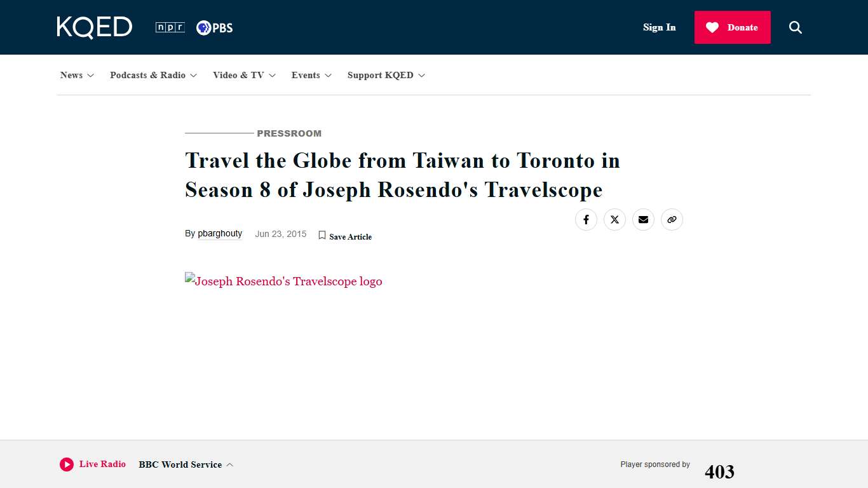Open the Podcasts & Radio menu
Image resolution: width=868 pixels, height=488 pixels.
click(153, 75)
